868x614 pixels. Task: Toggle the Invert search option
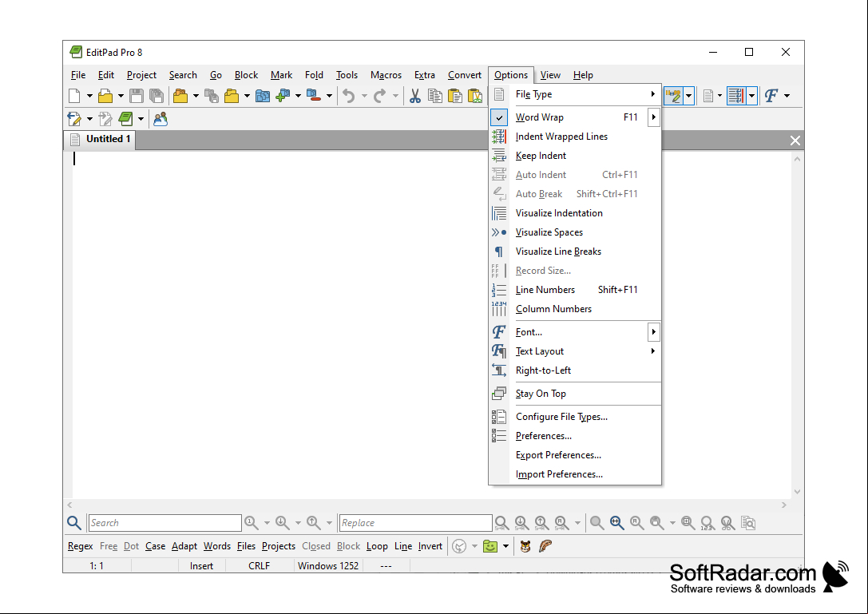click(430, 546)
